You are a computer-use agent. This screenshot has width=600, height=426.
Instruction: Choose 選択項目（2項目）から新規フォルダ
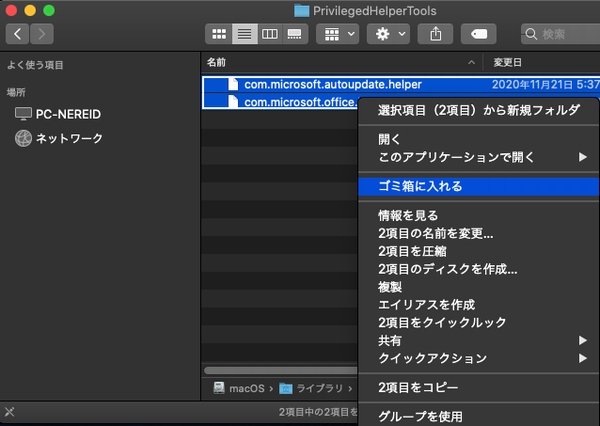pos(479,110)
